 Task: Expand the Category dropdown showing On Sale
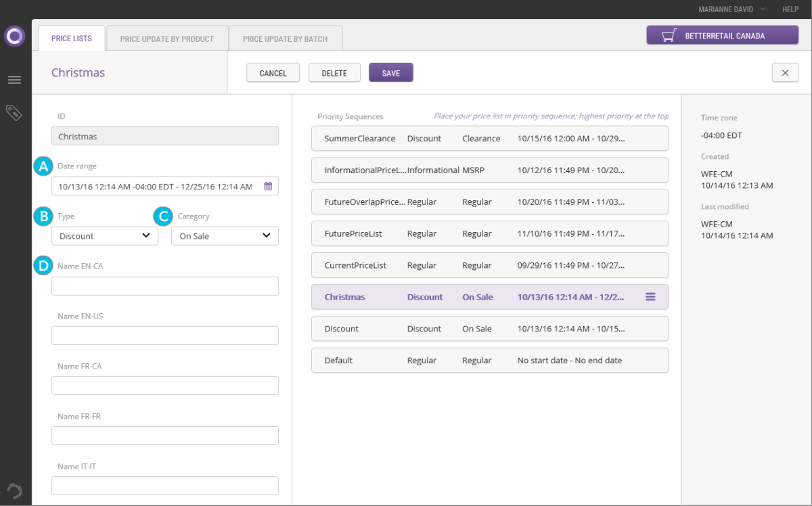coord(225,236)
